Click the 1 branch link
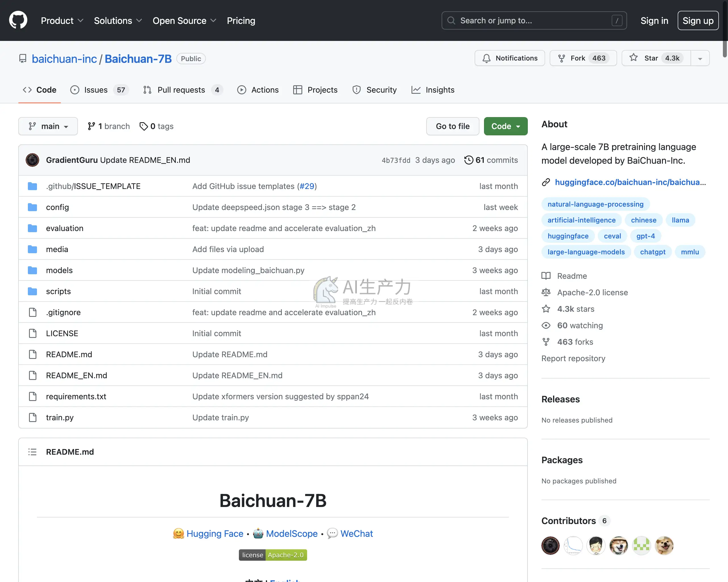Image resolution: width=728 pixels, height=582 pixels. point(108,126)
